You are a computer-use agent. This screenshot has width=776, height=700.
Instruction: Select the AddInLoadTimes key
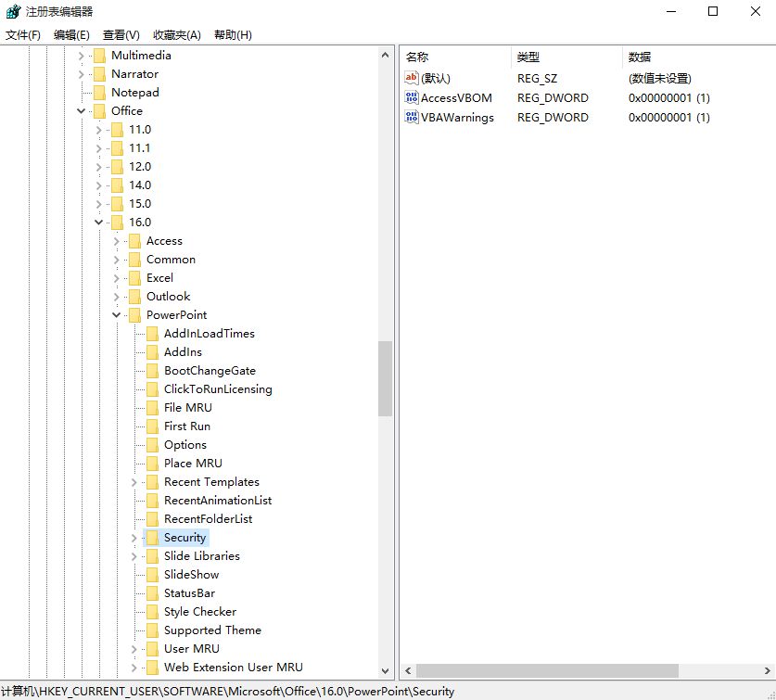pyautogui.click(x=210, y=334)
